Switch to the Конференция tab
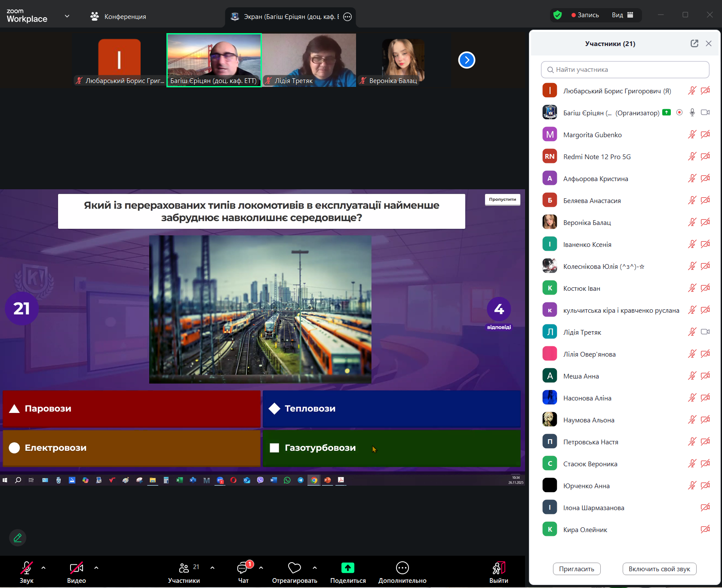The height and width of the screenshot is (588, 722). 119,16
